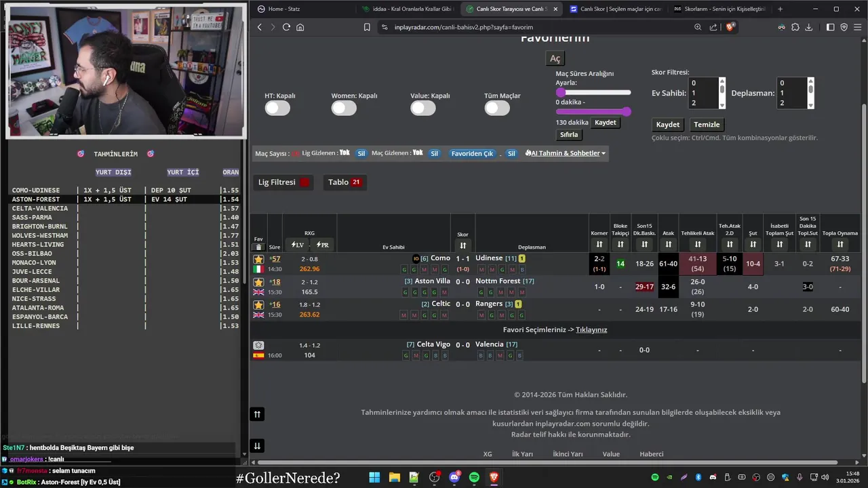The width and height of the screenshot is (868, 488).
Task: Bookmark this page in address bar
Action: click(x=367, y=27)
